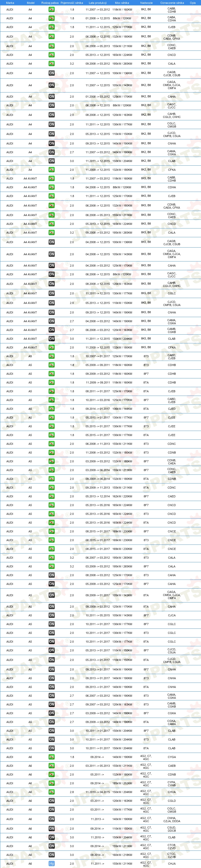Click the Lata produkcji column header

click(97, 3)
